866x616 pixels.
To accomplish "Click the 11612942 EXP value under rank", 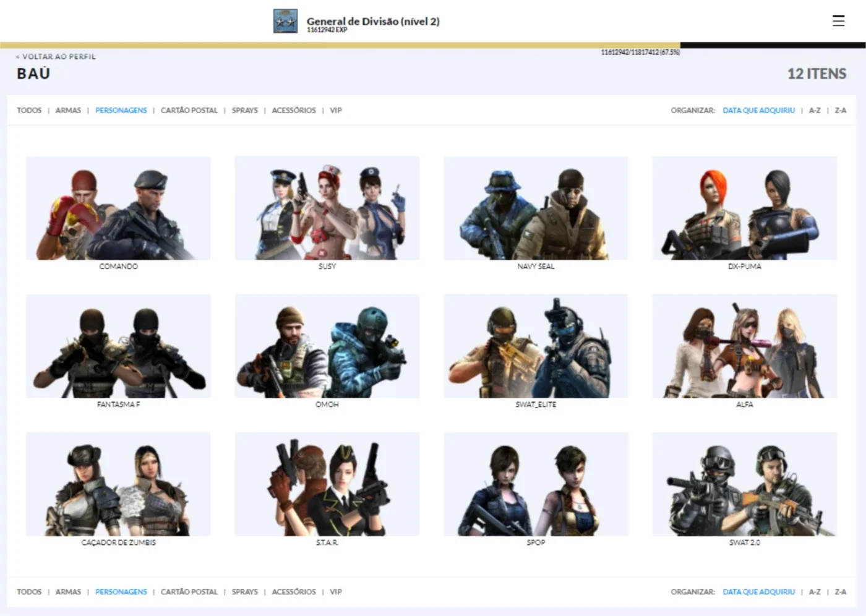I will pyautogui.click(x=327, y=30).
